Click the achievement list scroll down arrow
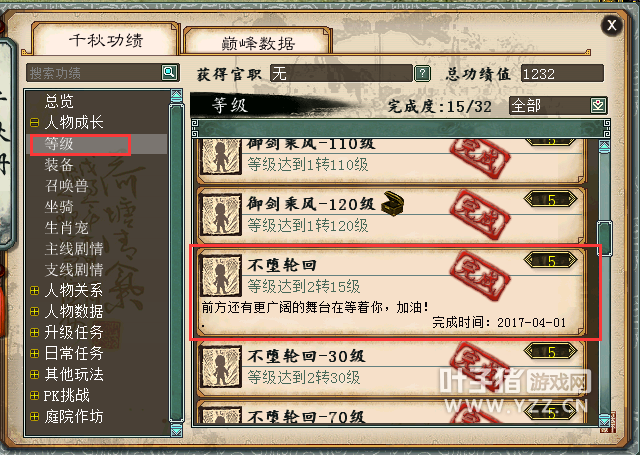This screenshot has height=455, width=640. [x=604, y=419]
